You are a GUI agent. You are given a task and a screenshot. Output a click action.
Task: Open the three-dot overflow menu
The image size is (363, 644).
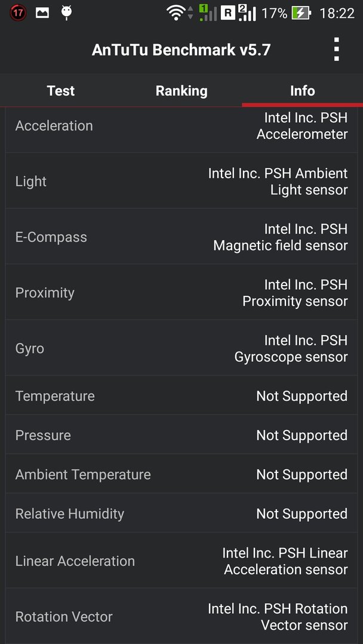[336, 49]
